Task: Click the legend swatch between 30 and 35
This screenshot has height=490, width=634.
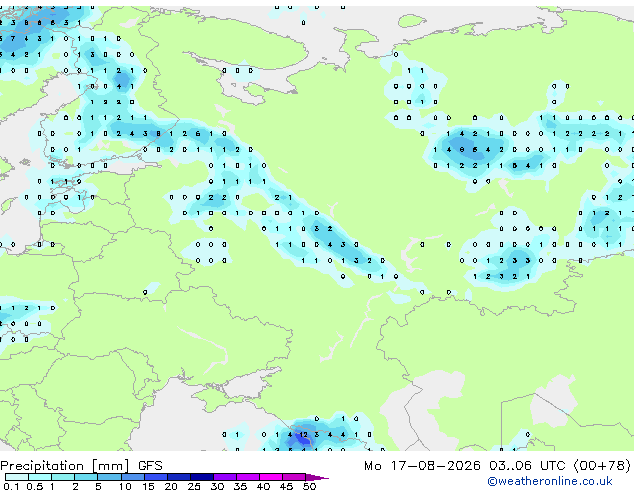Action: point(224,477)
